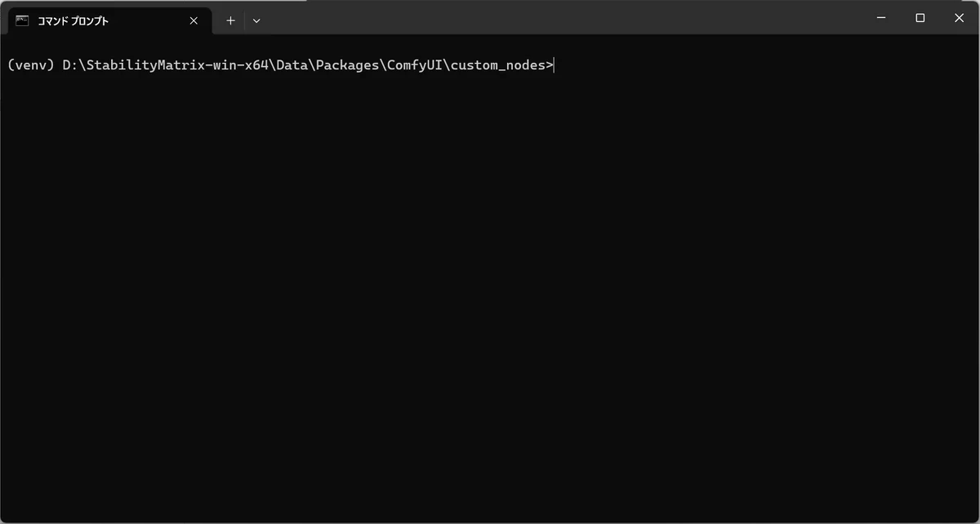
Task: Maximize the terminal window
Action: pyautogui.click(x=920, y=18)
